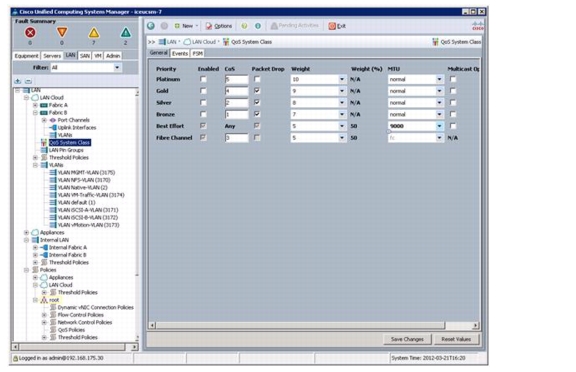Screen dimensions: 576x372
Task: Switch to the Equipment tab
Action: point(26,56)
